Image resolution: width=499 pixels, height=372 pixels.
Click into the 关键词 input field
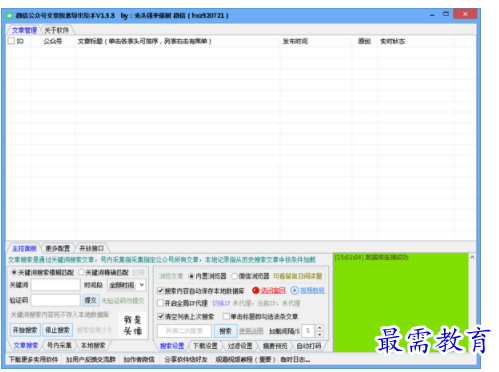coord(56,285)
